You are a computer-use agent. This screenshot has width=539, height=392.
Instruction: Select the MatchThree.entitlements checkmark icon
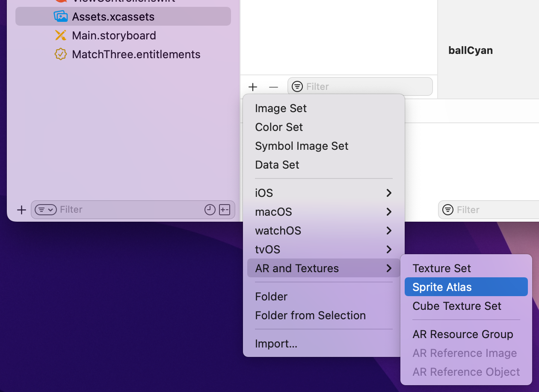click(60, 54)
